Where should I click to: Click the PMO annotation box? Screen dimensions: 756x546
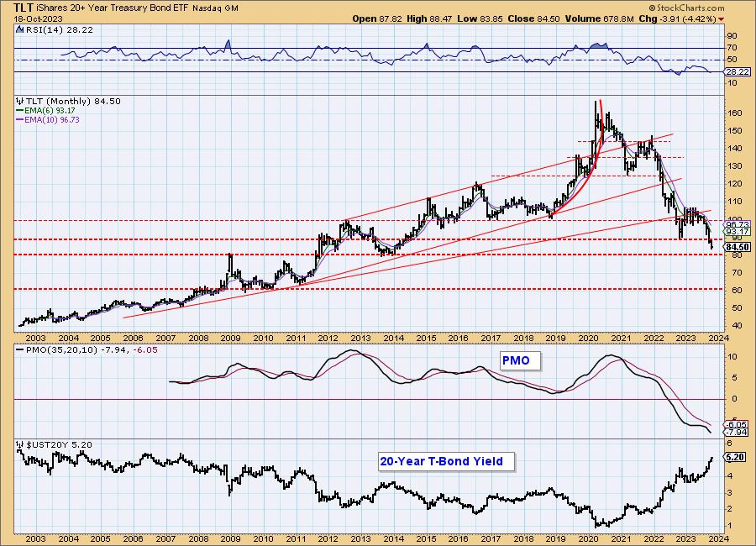click(x=520, y=360)
